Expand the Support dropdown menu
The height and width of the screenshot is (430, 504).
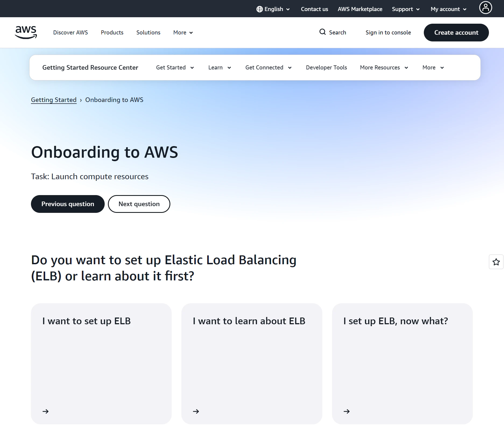click(x=406, y=9)
